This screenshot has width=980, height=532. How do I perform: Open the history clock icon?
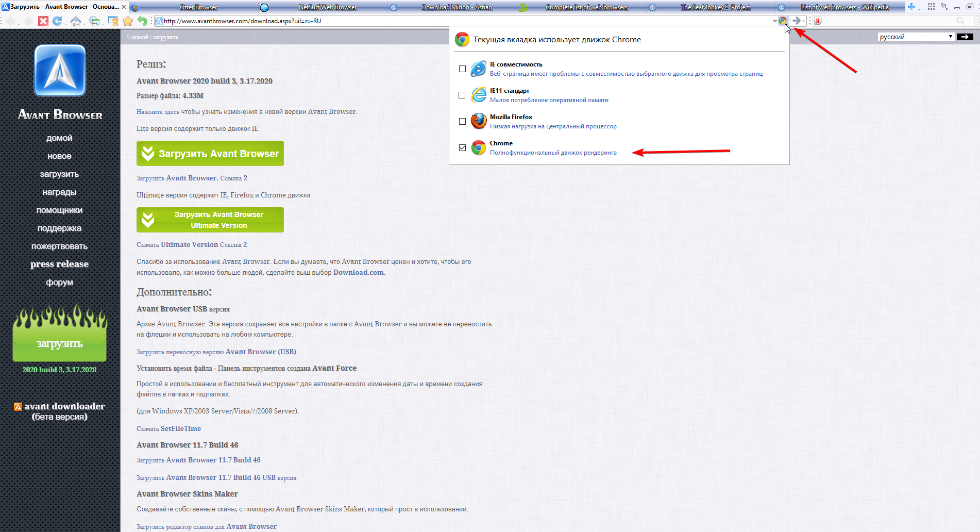pos(94,21)
